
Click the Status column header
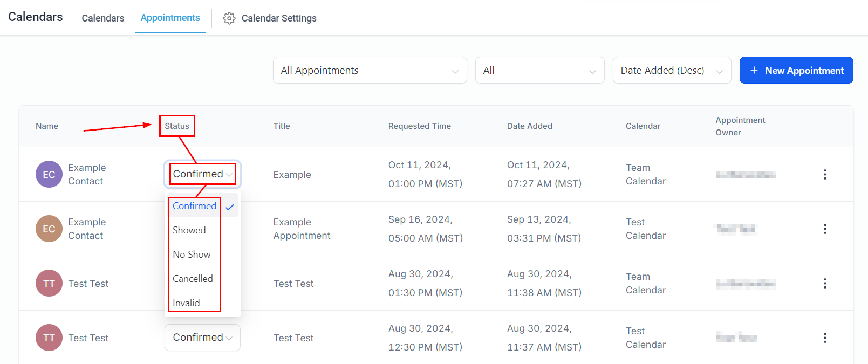(x=177, y=126)
